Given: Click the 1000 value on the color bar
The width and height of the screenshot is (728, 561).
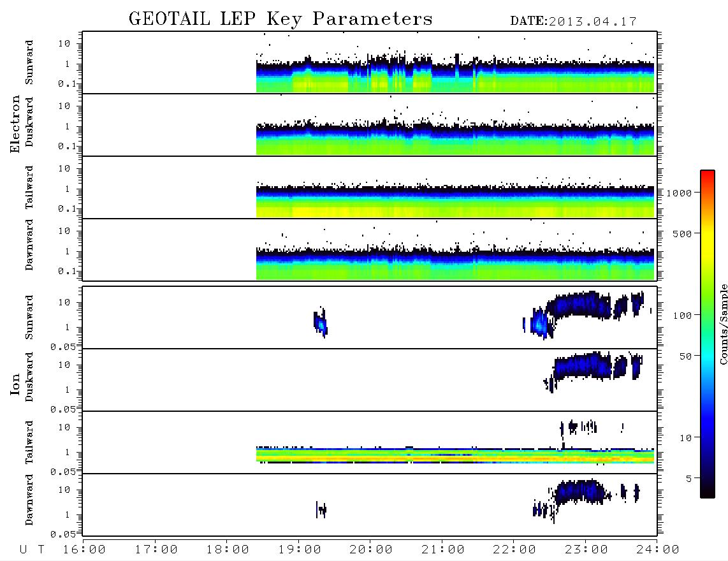Looking at the screenshot, I should (679, 193).
